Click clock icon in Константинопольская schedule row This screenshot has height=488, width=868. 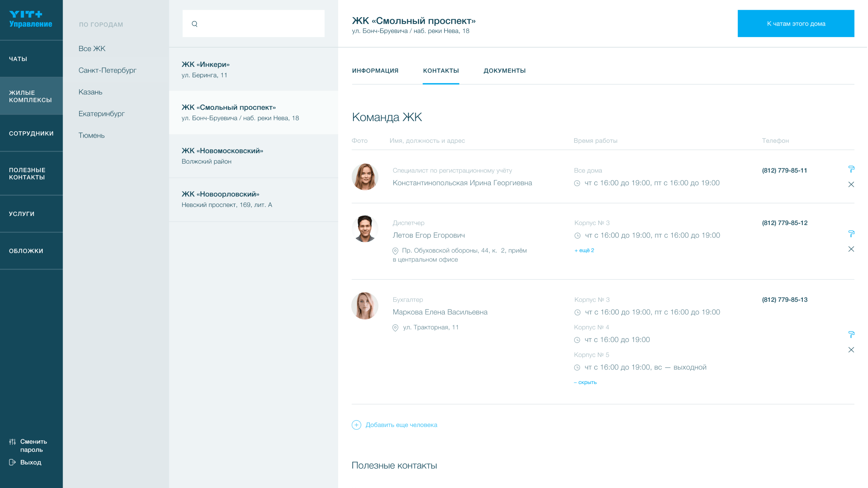coord(577,183)
